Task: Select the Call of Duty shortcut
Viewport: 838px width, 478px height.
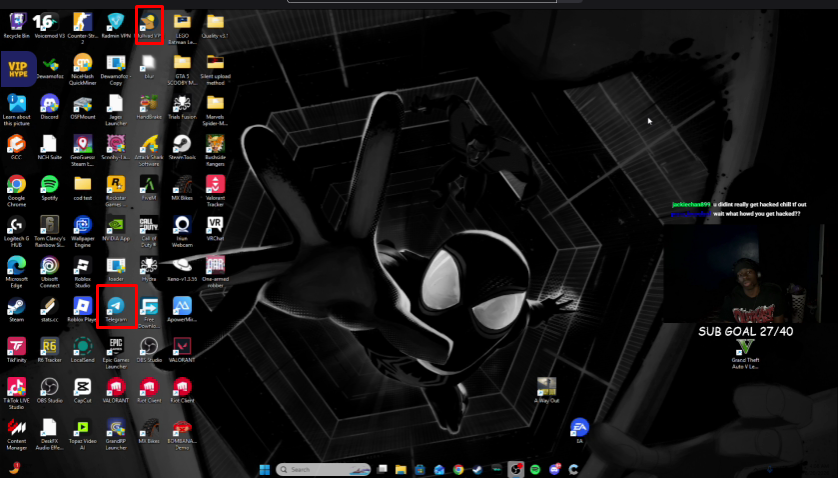Action: coord(149,232)
